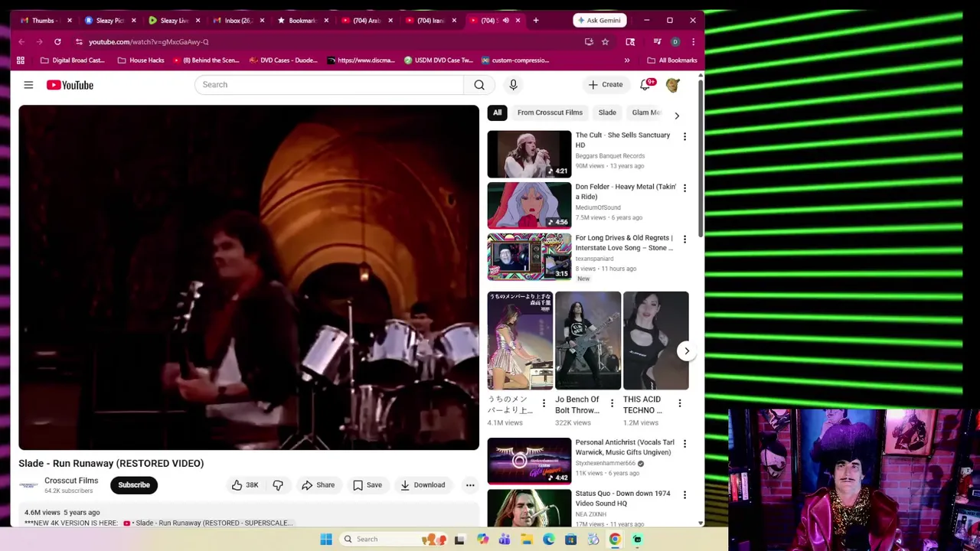980x551 pixels.
Task: Click Chrome address bar URL
Action: 149,41
